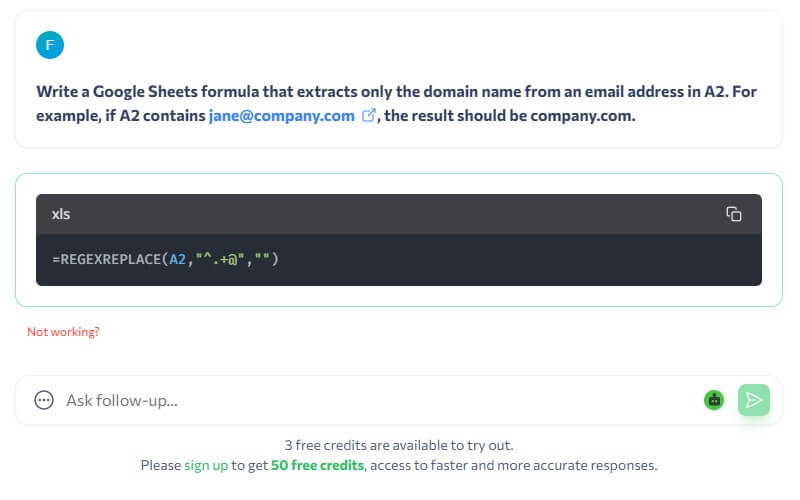
Task: Click the "3 free credits are available" notice
Action: (399, 445)
